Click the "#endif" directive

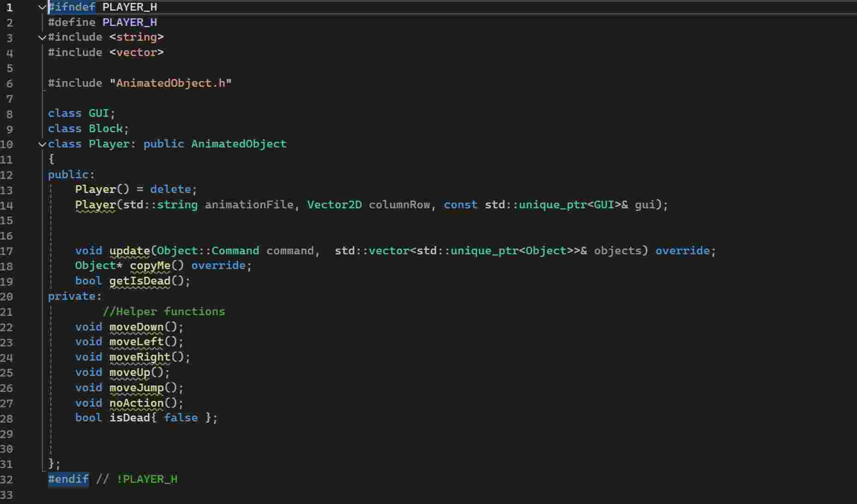pos(68,479)
